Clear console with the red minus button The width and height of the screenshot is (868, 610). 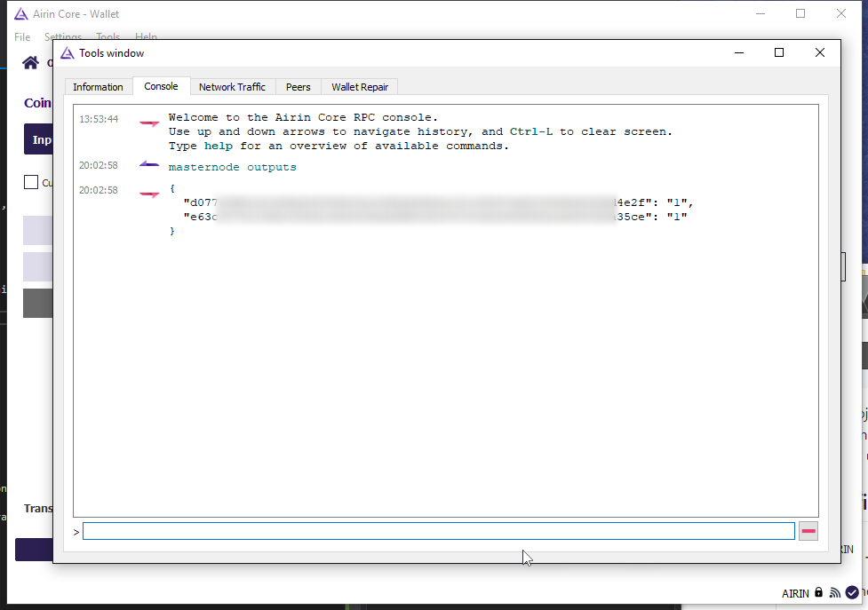coord(808,531)
